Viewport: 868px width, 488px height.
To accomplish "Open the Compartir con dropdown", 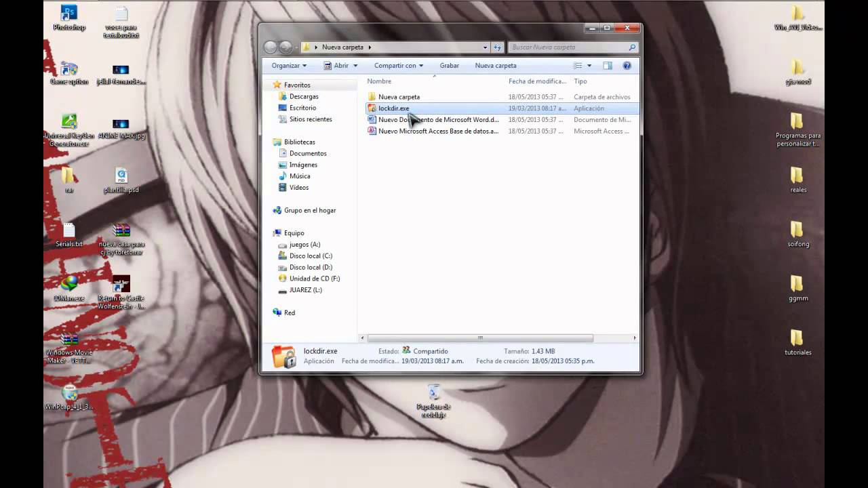I will tap(399, 66).
